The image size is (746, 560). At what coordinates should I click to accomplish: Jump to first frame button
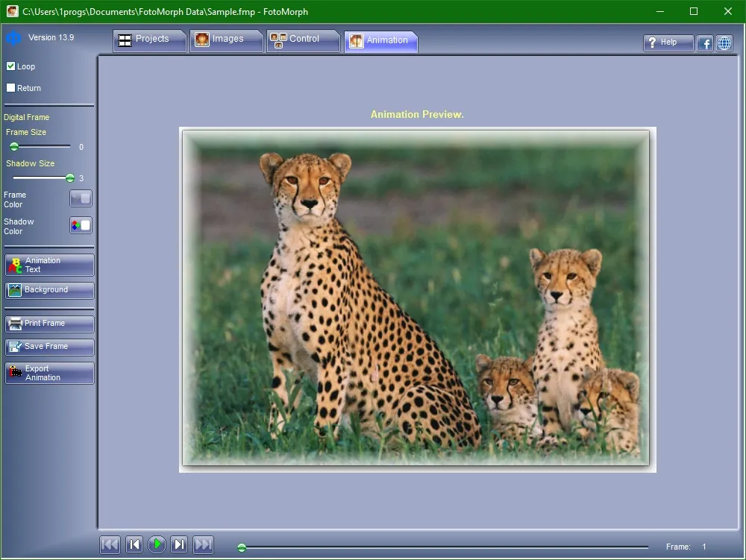(110, 544)
